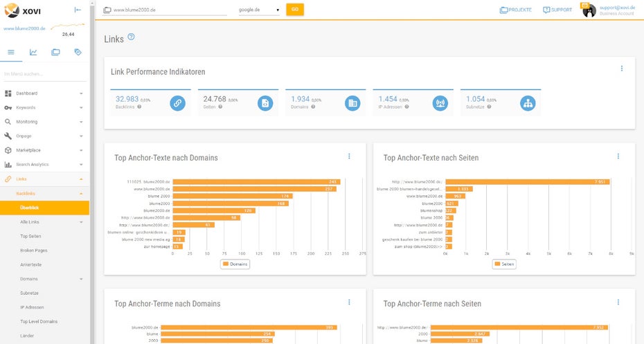Screen dimensions: 644x344
Task: Expand Domains submenu arrow
Action: tap(81, 279)
